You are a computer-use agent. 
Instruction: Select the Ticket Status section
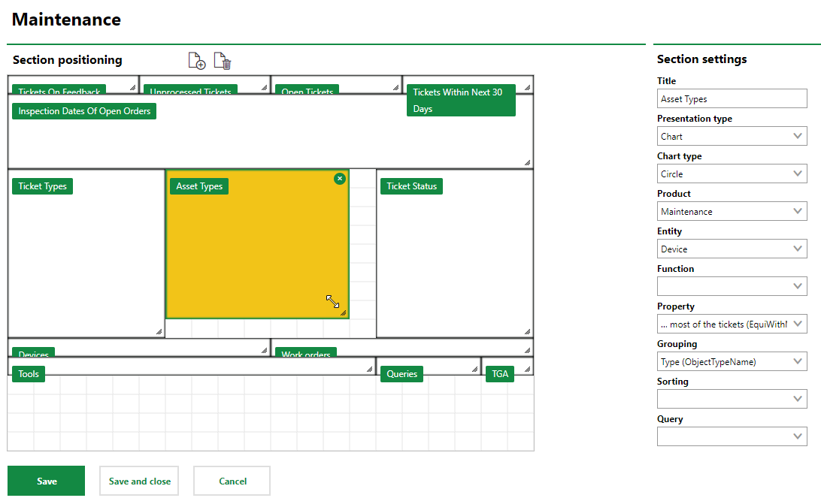pos(411,186)
